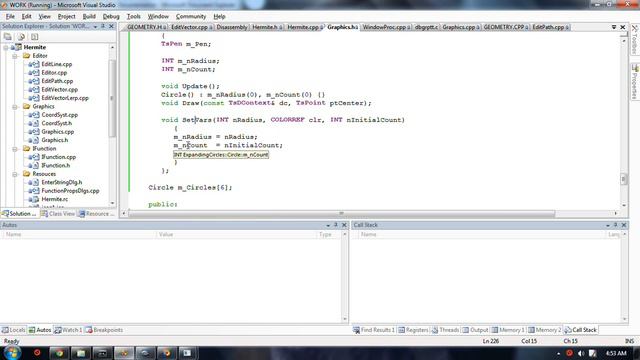Image resolution: width=640 pixels, height=360 pixels.
Task: Close the Autos panel
Action: coord(344,225)
